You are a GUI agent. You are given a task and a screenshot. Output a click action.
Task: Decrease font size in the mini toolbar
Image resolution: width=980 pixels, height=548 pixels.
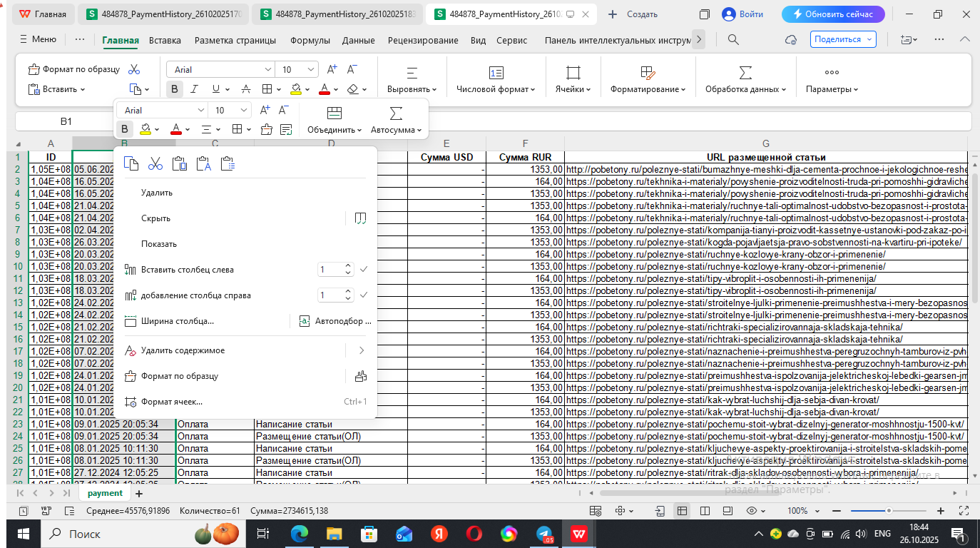tap(284, 110)
